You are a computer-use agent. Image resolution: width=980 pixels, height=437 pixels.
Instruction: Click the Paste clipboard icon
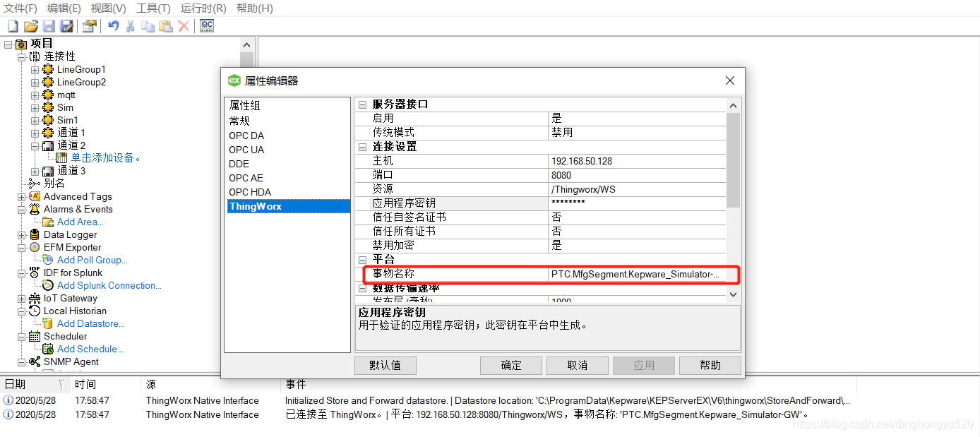[165, 26]
